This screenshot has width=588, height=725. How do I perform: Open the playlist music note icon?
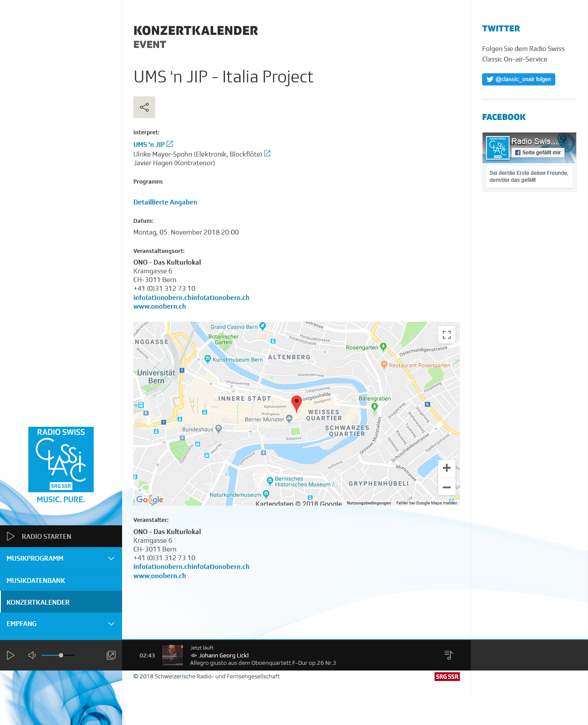(x=449, y=655)
